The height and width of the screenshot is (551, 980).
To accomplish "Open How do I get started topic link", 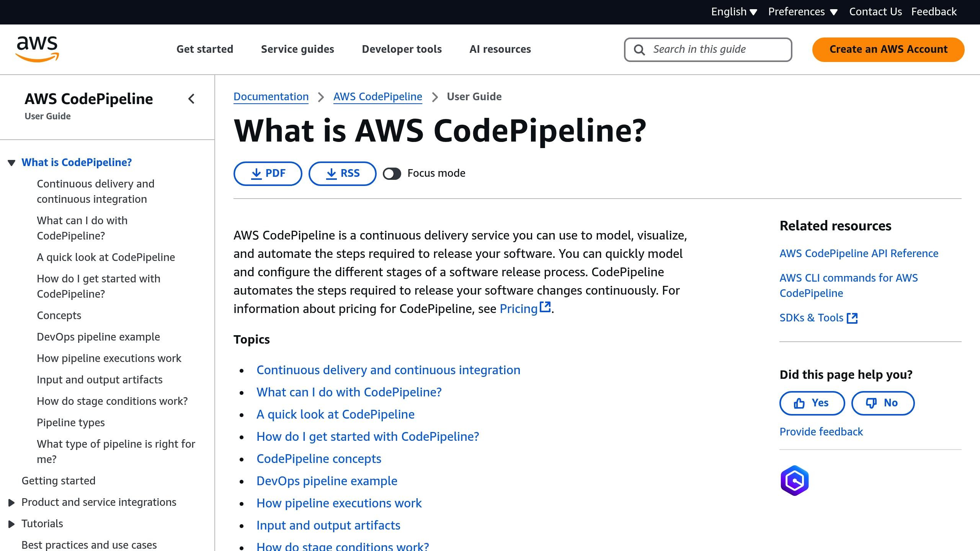I will pos(367,437).
